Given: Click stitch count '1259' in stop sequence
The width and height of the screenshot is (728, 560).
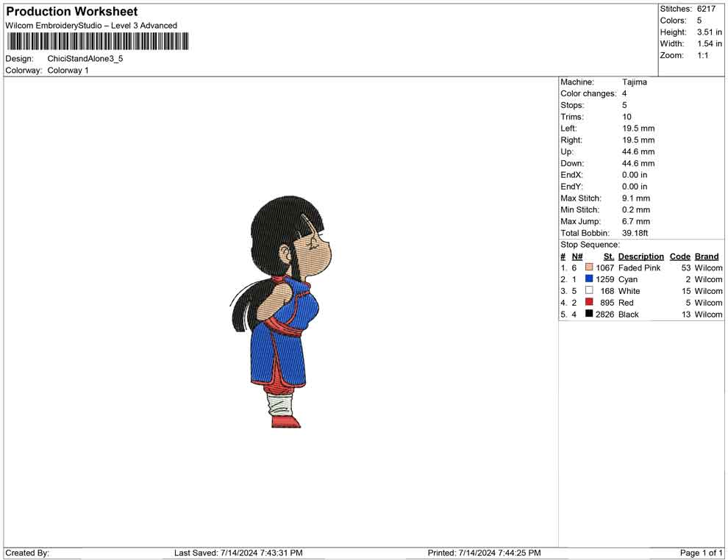Looking at the screenshot, I should (x=605, y=279).
